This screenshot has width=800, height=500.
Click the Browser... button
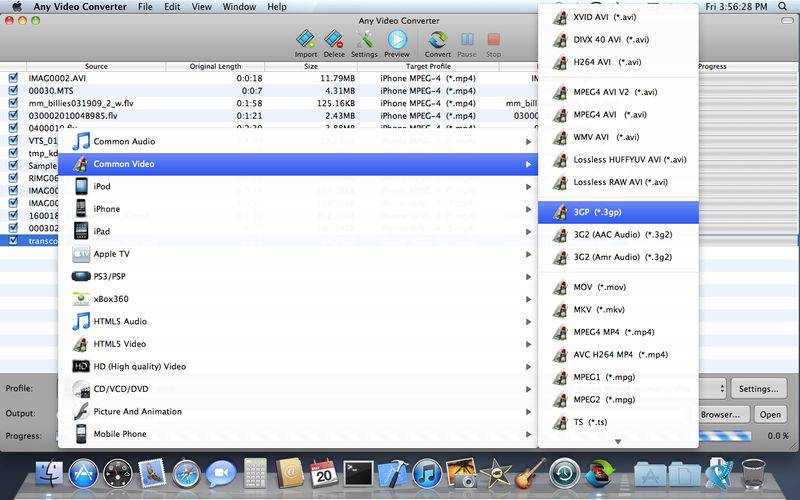(x=720, y=414)
